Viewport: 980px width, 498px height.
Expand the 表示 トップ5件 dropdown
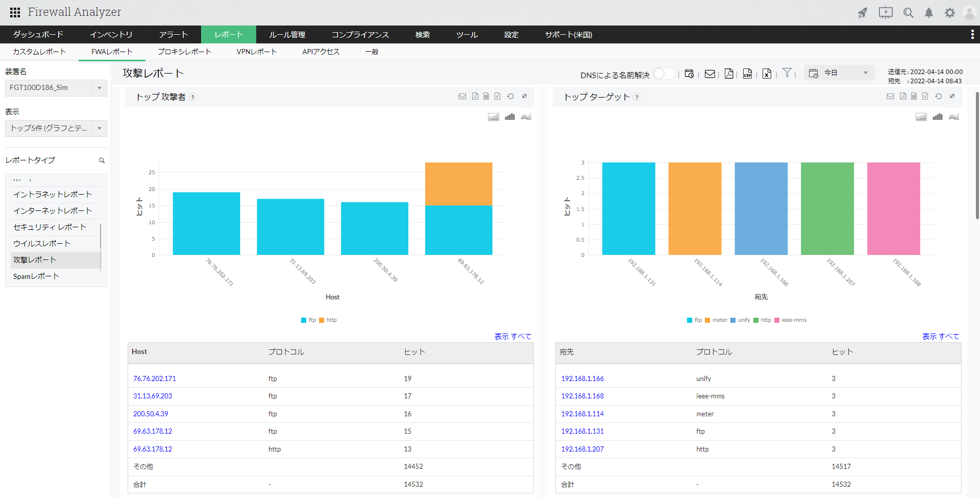coord(56,128)
